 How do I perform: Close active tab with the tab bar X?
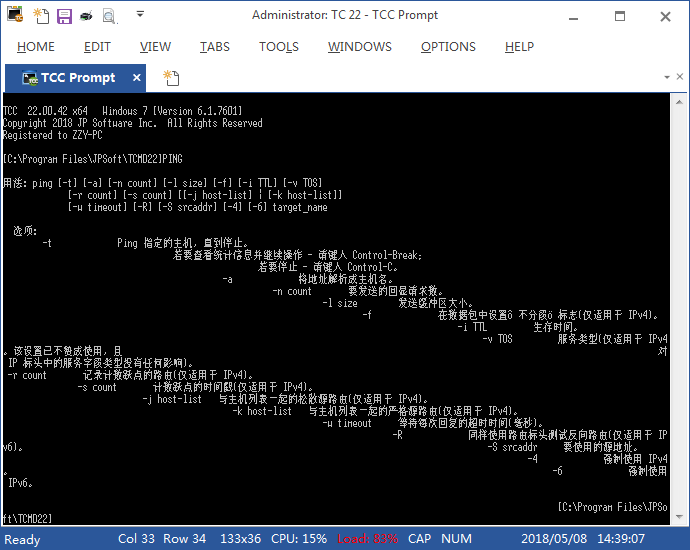[680, 77]
